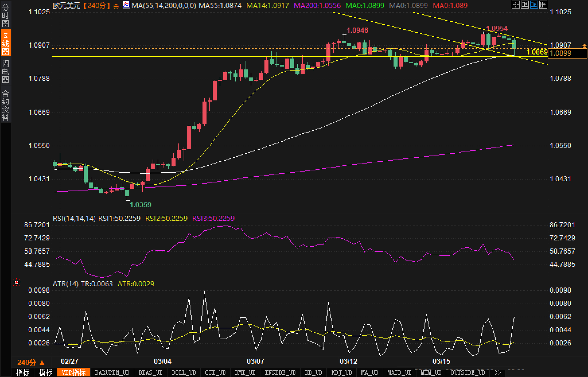Expand the 240分 period selector at bottom
The width and height of the screenshot is (588, 377).
coord(31,363)
